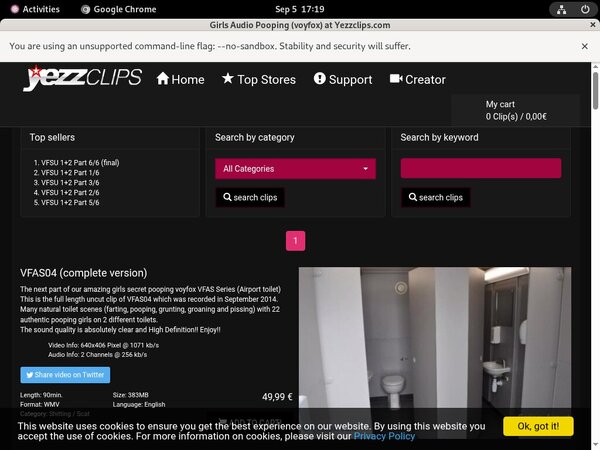
Task: Click magnifier icon in category search button
Action: click(228, 198)
